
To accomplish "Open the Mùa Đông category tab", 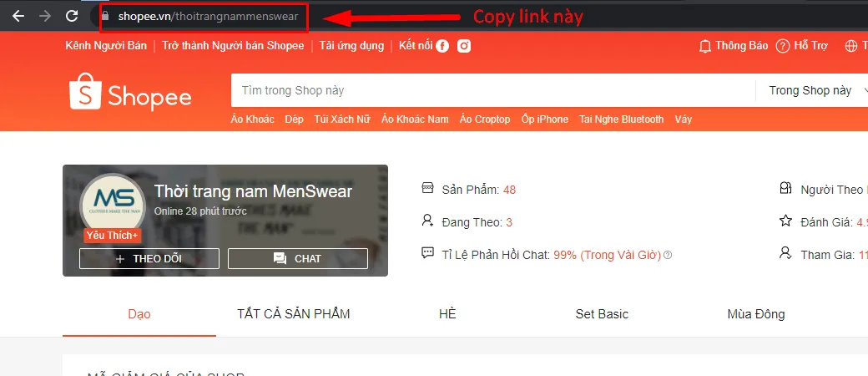I will 755,314.
